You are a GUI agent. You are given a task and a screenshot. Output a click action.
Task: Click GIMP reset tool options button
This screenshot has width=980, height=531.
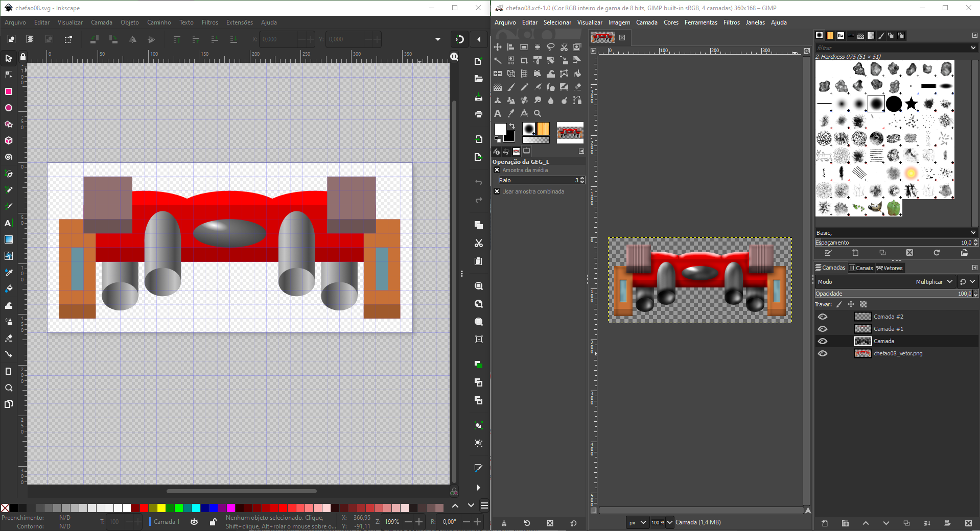pos(573,523)
